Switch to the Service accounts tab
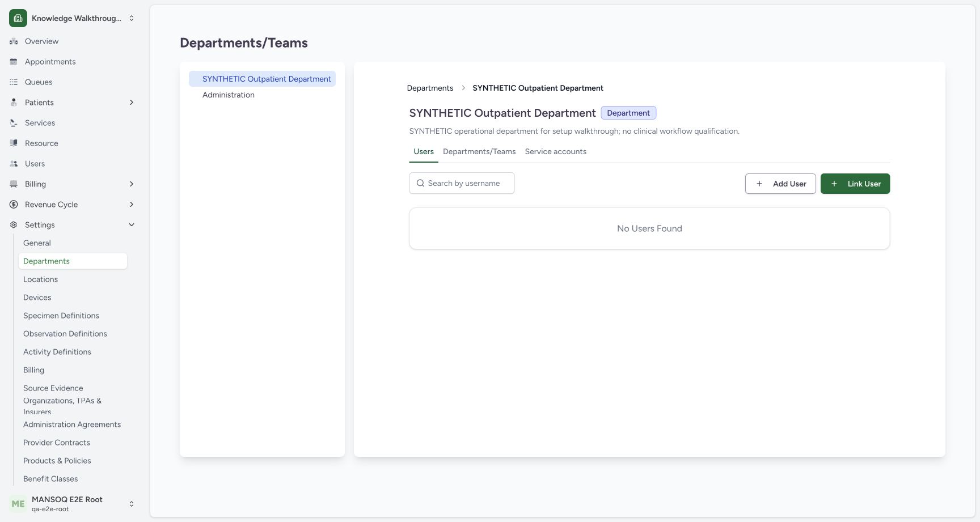Viewport: 980px width, 522px height. coord(555,152)
